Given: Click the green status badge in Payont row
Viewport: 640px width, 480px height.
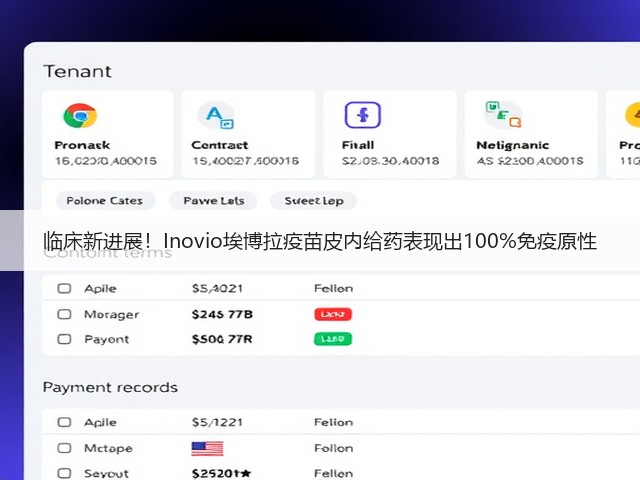Looking at the screenshot, I should (333, 339).
